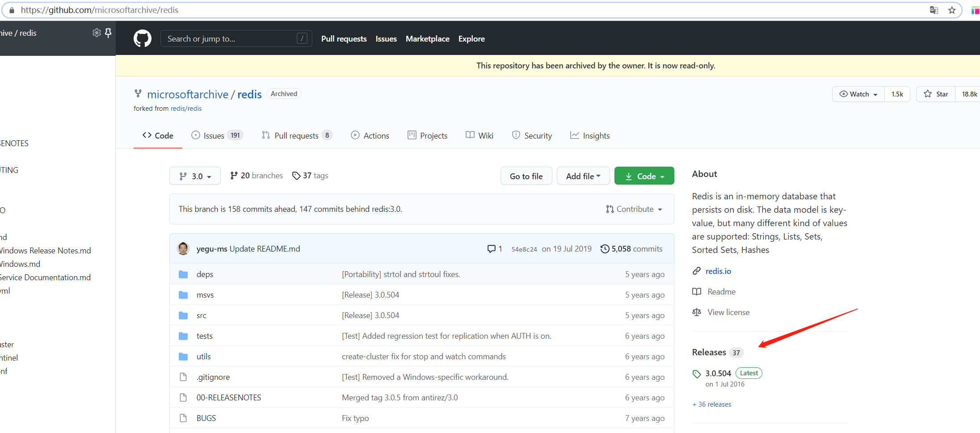This screenshot has height=433, width=980.
Task: Go to the Actions tab
Action: tap(370, 135)
